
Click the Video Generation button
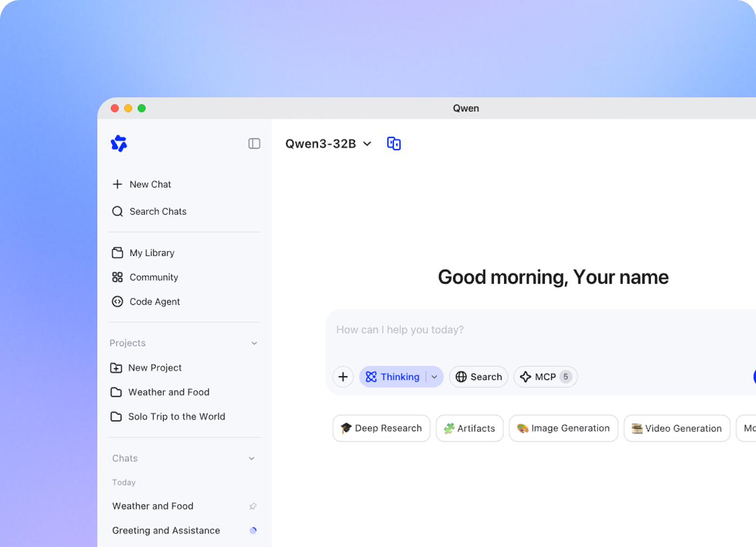tap(677, 429)
